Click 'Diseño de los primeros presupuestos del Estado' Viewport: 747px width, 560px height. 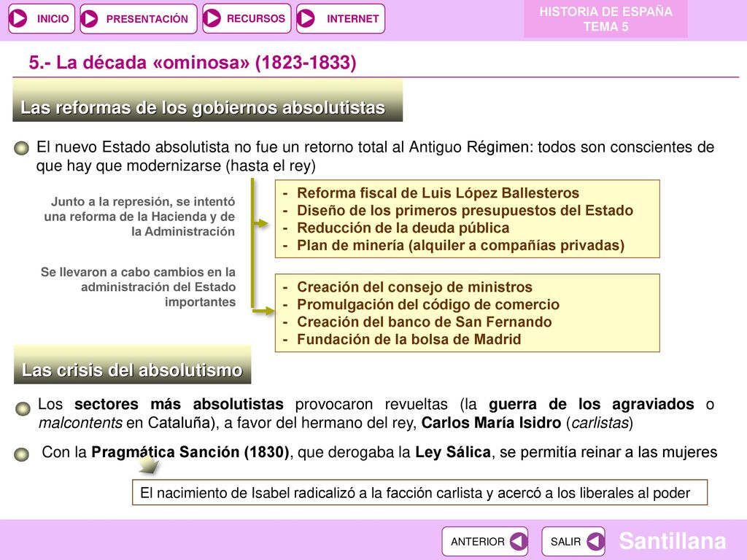click(465, 210)
